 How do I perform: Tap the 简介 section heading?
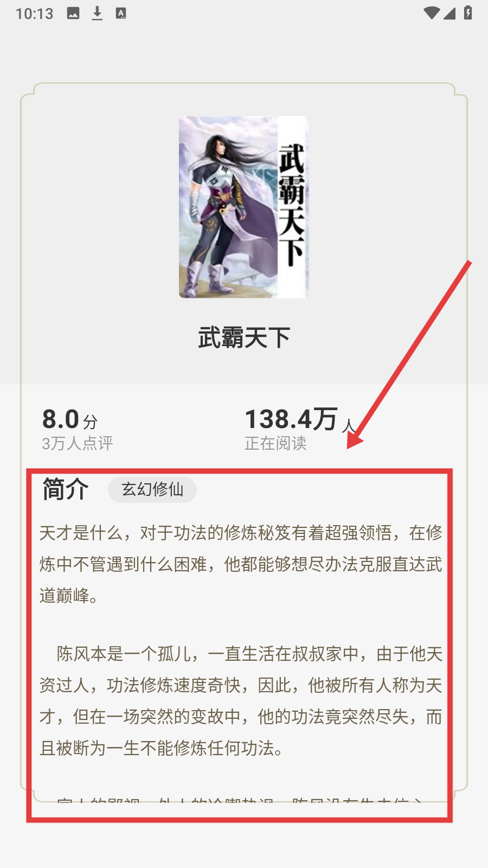(x=66, y=489)
